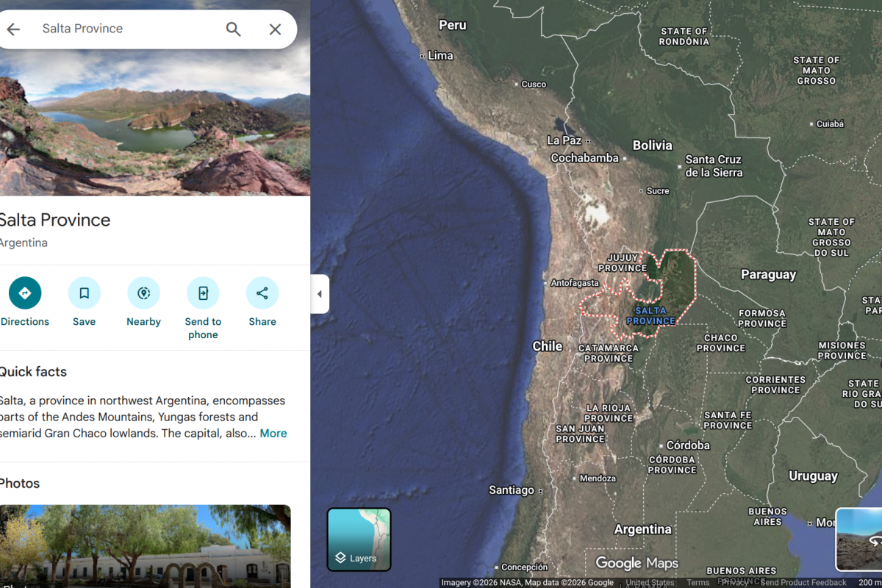Expand Quick facts with More link
Image resolution: width=882 pixels, height=588 pixels.
coord(273,434)
